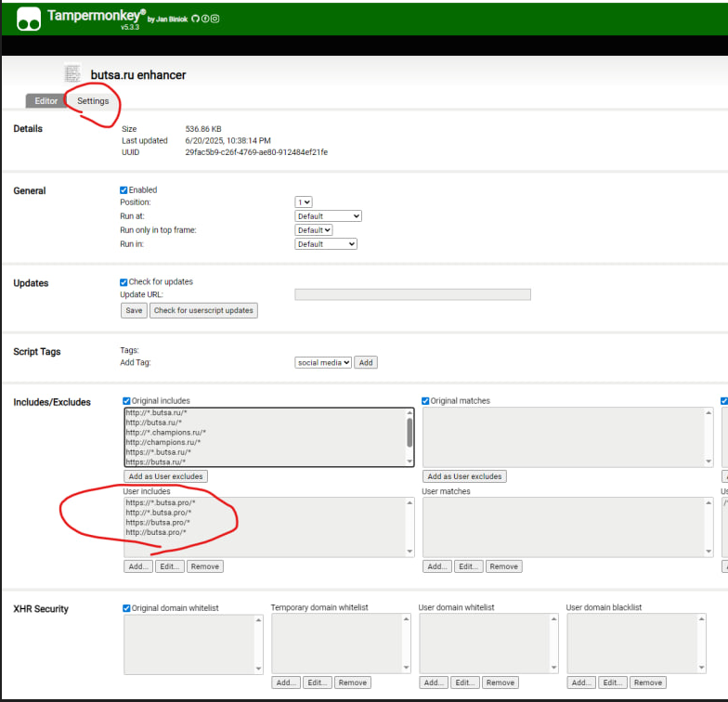Click the Original includes list scrollbar thumb
728x702 pixels.
tap(409, 433)
